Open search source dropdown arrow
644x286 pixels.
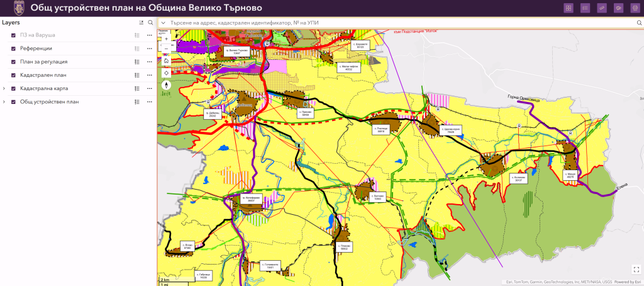pos(164,23)
